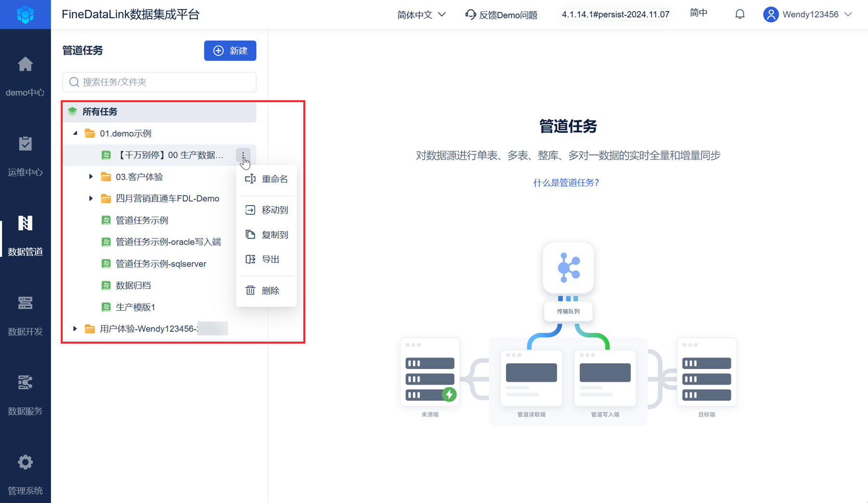Select the 管道任务示例-sqlserver task name
868x503 pixels.
161,264
